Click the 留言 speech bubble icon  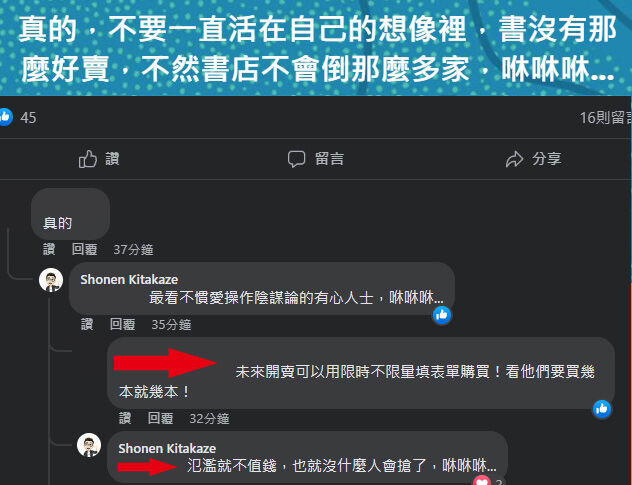pyautogui.click(x=296, y=159)
